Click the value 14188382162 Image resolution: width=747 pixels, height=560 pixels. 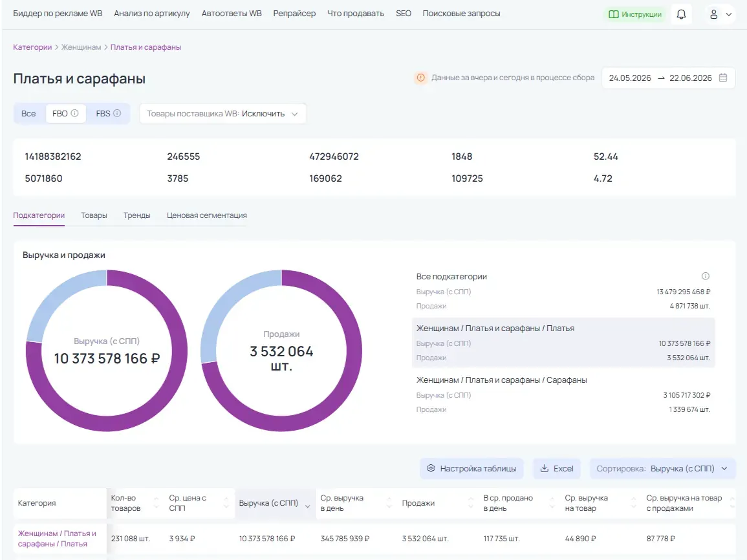click(53, 156)
